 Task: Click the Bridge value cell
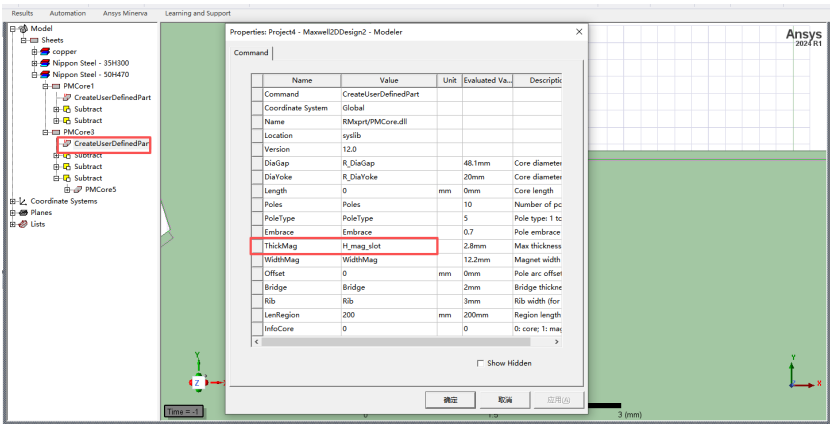coord(389,287)
